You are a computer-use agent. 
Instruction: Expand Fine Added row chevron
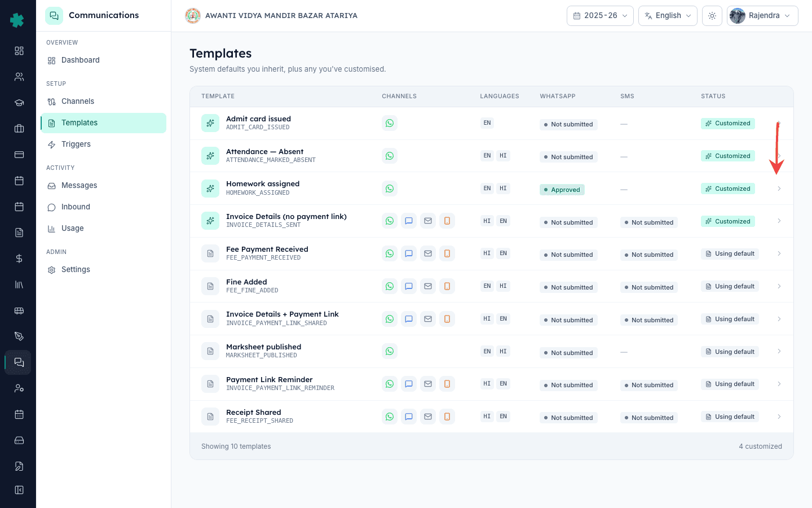pyautogui.click(x=779, y=286)
